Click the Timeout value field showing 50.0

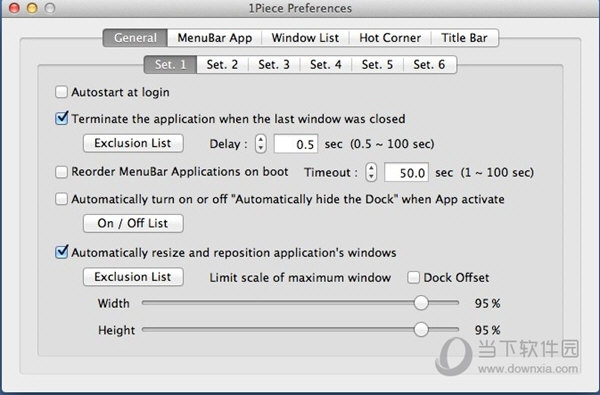pos(406,172)
